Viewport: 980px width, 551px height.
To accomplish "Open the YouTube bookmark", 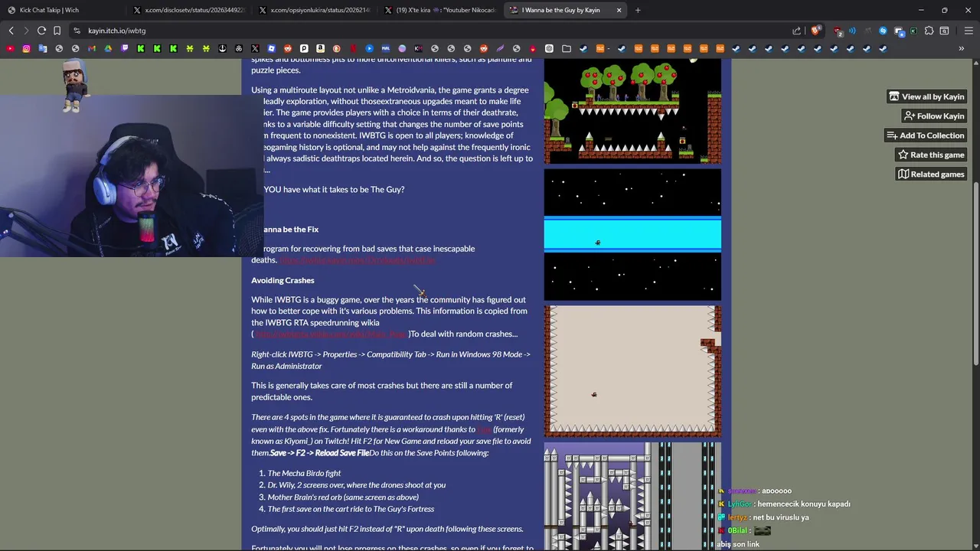I will (x=10, y=48).
